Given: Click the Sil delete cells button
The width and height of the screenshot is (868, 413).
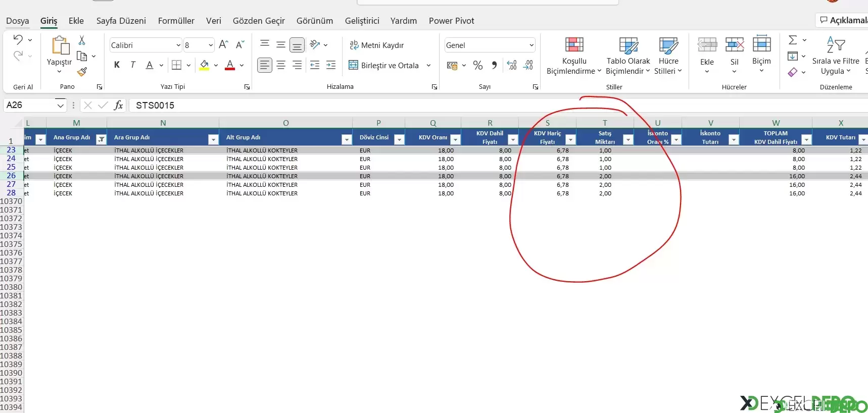Looking at the screenshot, I should [x=734, y=55].
